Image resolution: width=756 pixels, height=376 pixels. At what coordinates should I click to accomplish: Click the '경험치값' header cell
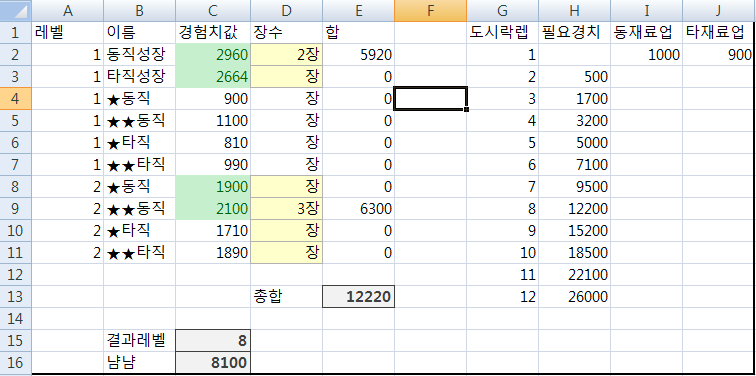pyautogui.click(x=213, y=33)
